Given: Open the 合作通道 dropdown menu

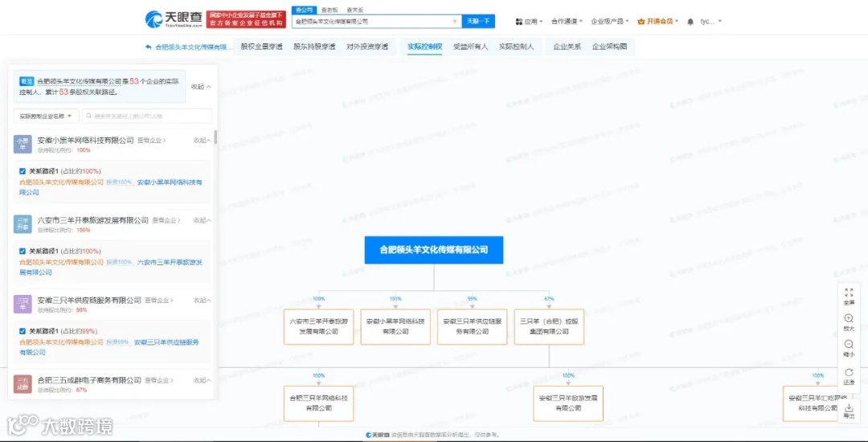Looking at the screenshot, I should 567,22.
